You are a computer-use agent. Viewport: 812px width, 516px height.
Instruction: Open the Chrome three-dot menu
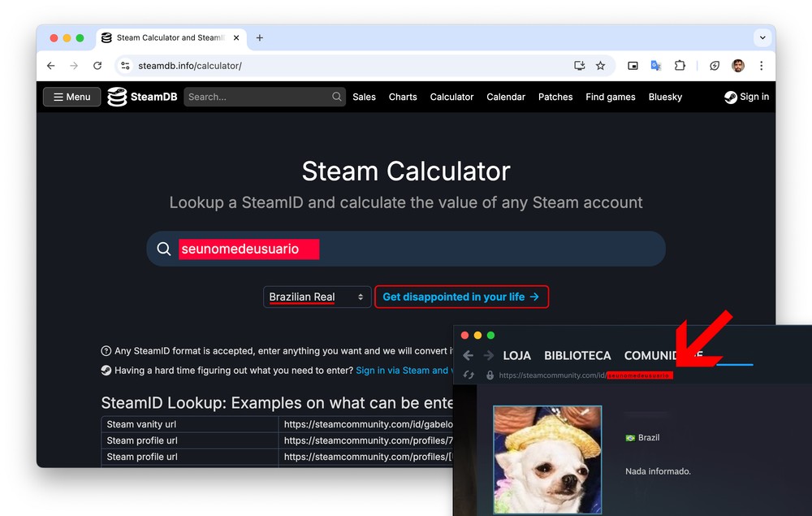click(761, 66)
